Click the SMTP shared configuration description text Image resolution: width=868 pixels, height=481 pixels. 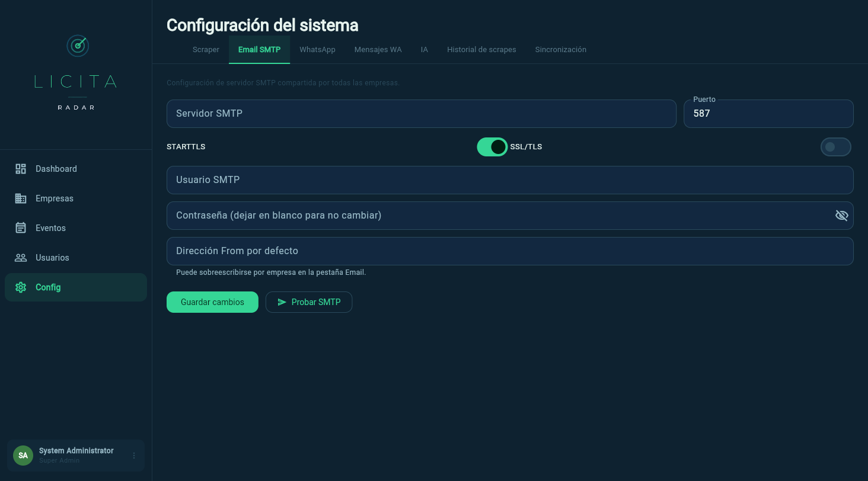(x=283, y=83)
